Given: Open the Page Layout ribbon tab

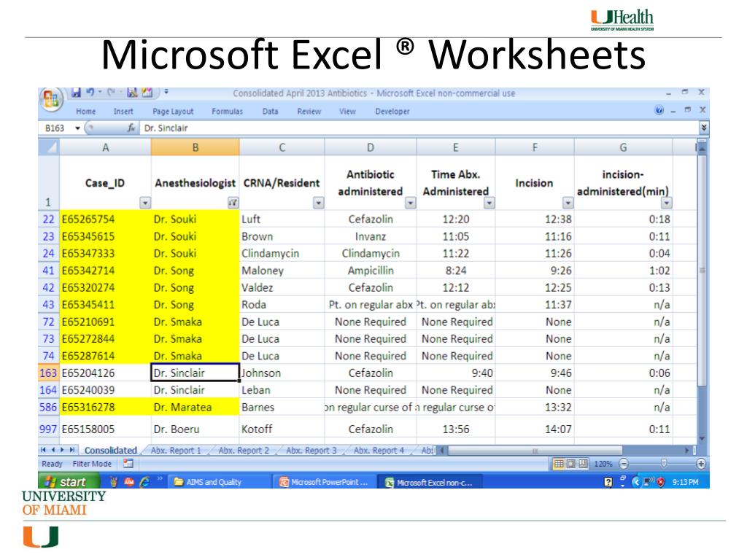Looking at the screenshot, I should (173, 112).
